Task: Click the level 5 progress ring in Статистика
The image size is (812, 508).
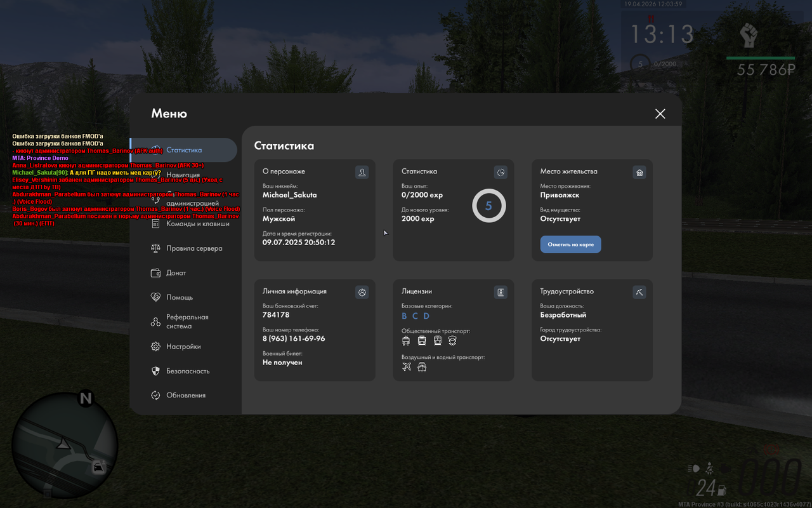Action: tap(488, 206)
